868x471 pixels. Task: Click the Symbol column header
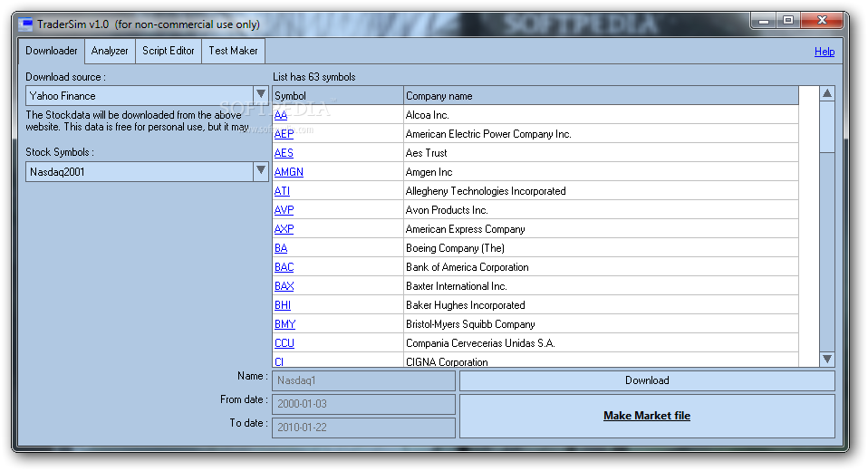click(338, 96)
